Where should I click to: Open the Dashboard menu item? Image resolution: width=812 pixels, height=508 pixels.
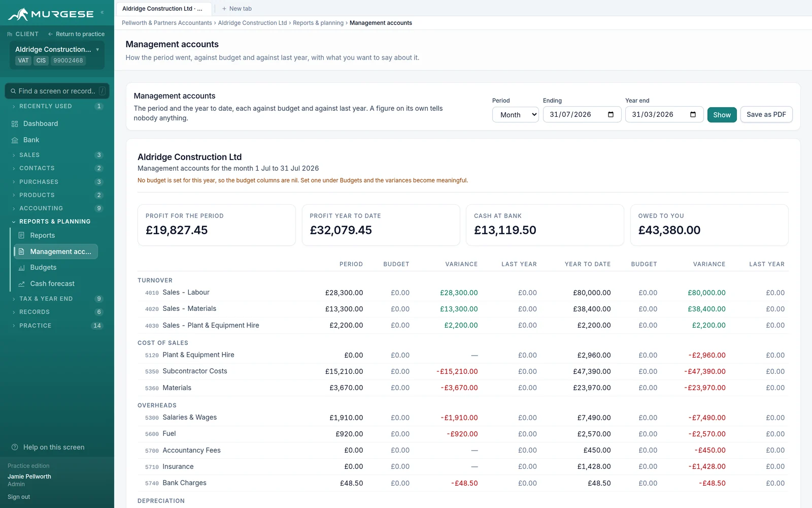pos(57,124)
